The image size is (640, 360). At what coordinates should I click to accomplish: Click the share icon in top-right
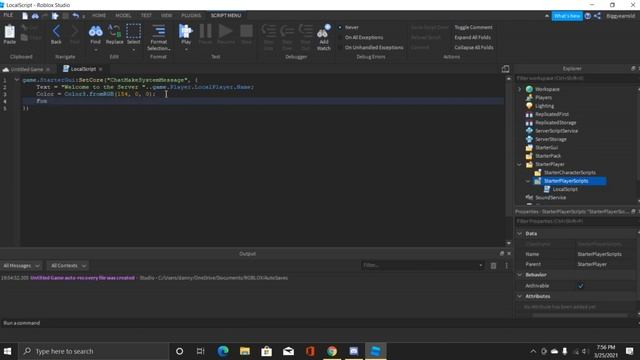click(597, 16)
